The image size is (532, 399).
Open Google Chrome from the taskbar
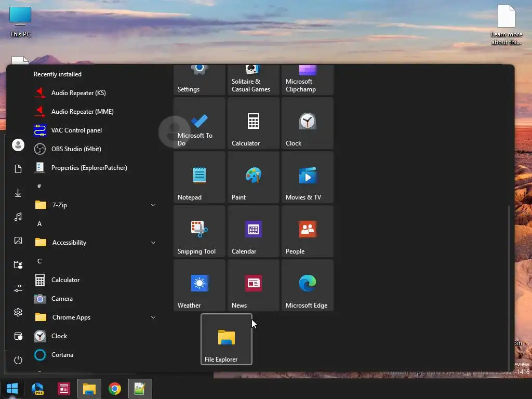click(x=115, y=389)
